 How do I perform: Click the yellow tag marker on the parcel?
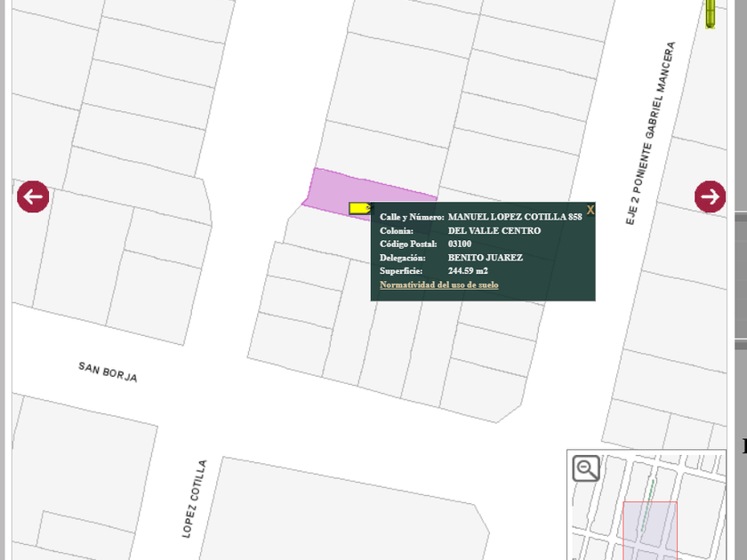pyautogui.click(x=360, y=208)
